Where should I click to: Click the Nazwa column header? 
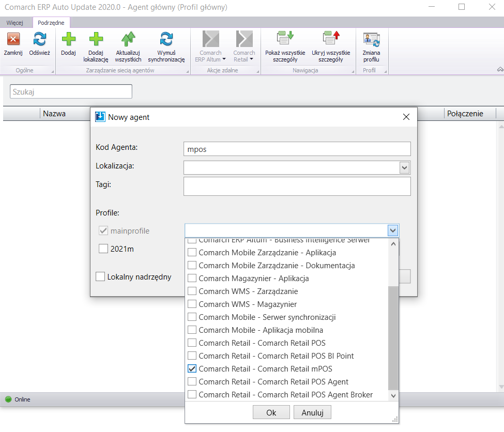pyautogui.click(x=54, y=114)
